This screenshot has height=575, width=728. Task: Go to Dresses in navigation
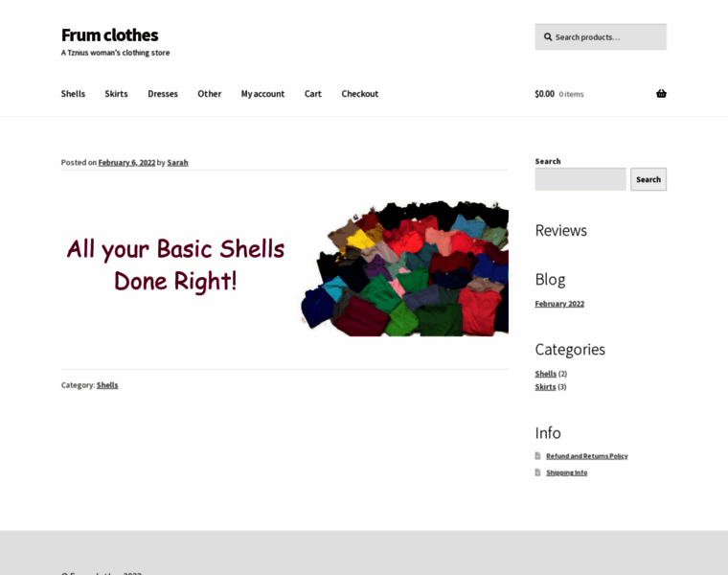pos(163,94)
